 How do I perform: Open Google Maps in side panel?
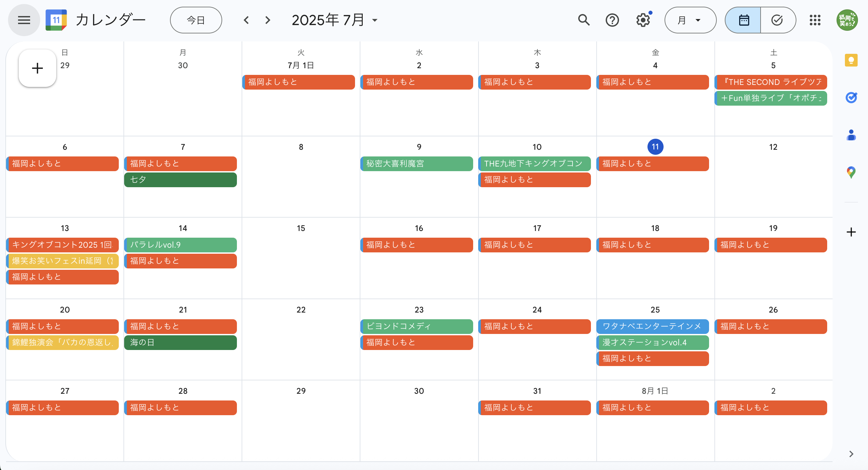click(851, 172)
